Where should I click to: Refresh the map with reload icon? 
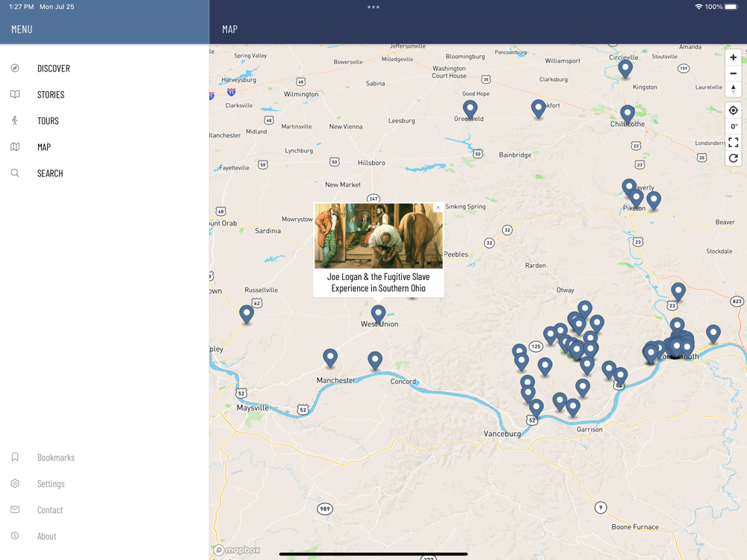pyautogui.click(x=734, y=158)
